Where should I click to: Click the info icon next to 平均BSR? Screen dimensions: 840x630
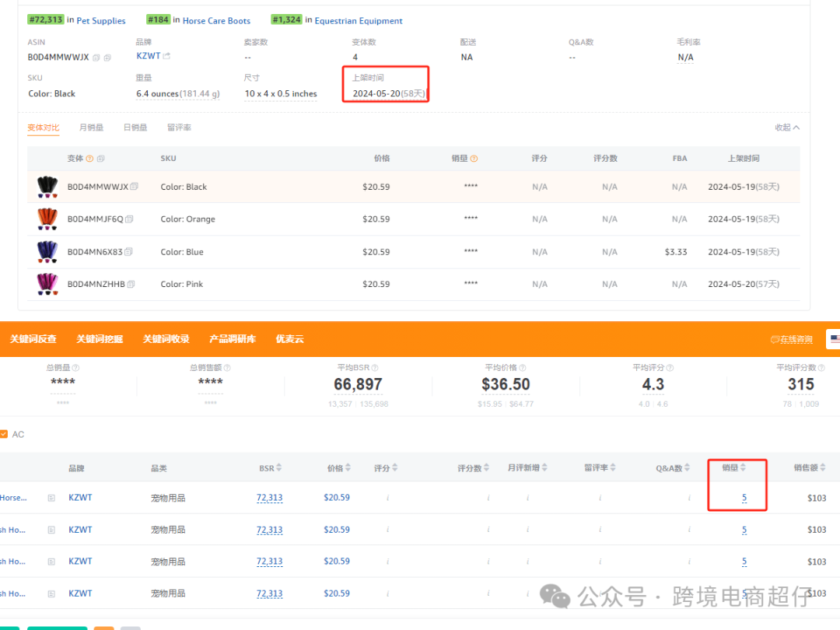click(x=376, y=368)
